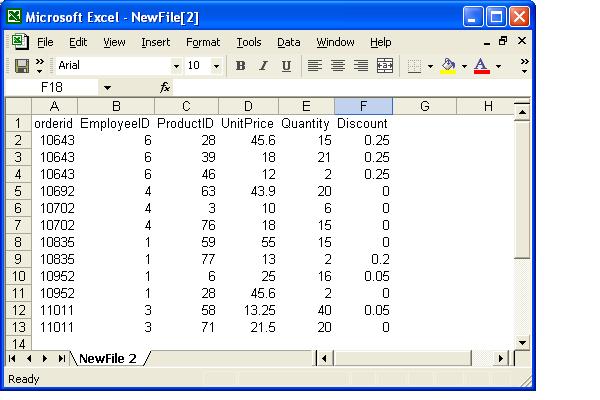The height and width of the screenshot is (400, 600).
Task: Click the Name Box showing F18
Action: pos(52,88)
